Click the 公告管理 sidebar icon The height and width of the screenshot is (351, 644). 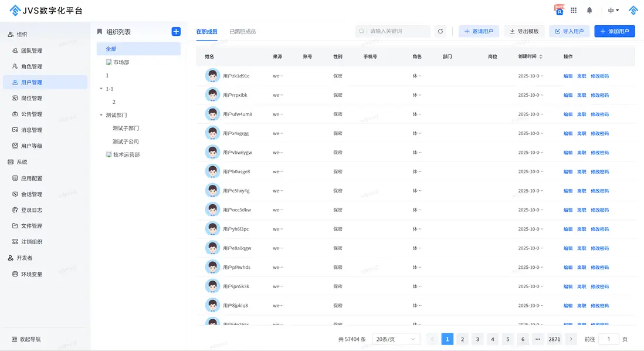pos(15,114)
